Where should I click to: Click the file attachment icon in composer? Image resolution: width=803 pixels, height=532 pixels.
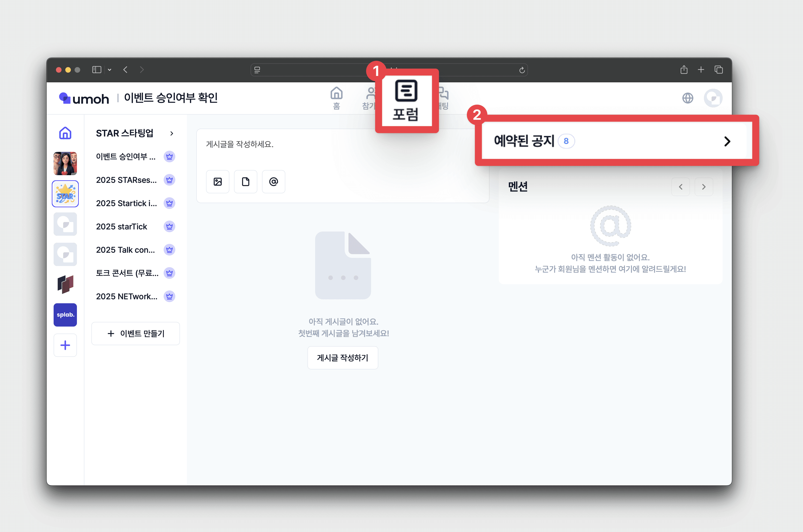[x=245, y=182]
